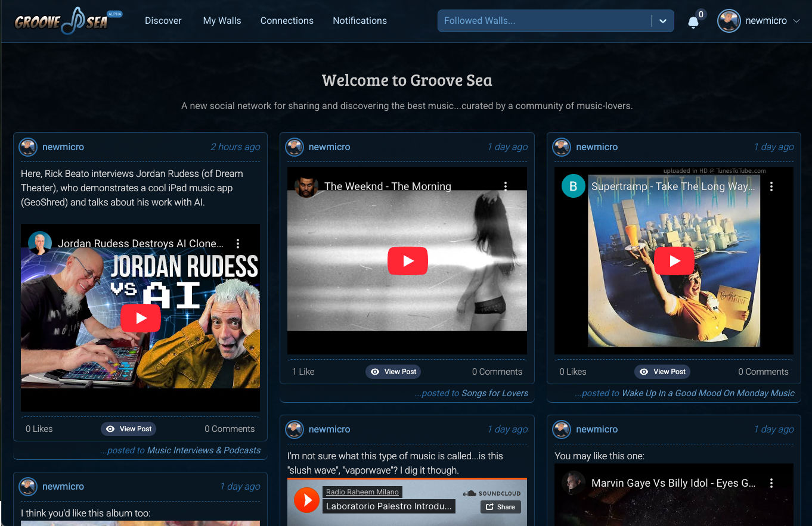Click the B channel avatar on Supertramp video
This screenshot has width=812, height=526.
point(573,186)
